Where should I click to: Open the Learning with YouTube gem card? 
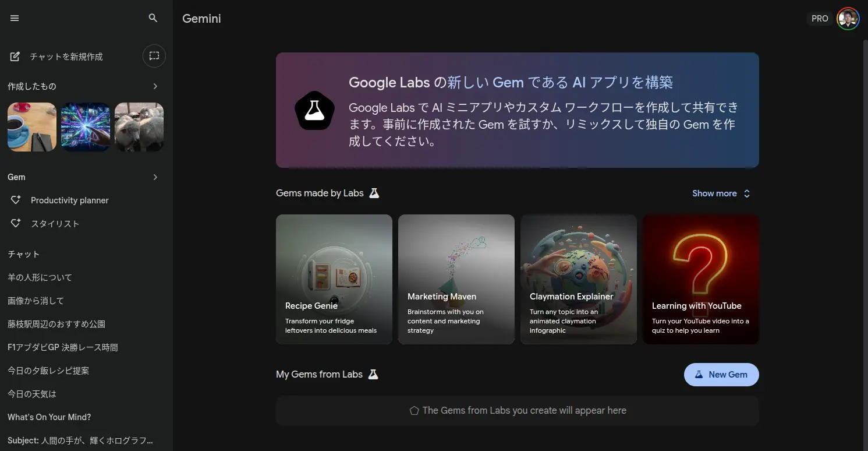tap(700, 279)
